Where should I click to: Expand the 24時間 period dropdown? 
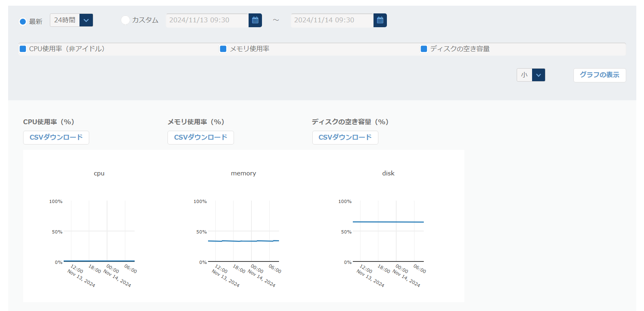(x=86, y=20)
